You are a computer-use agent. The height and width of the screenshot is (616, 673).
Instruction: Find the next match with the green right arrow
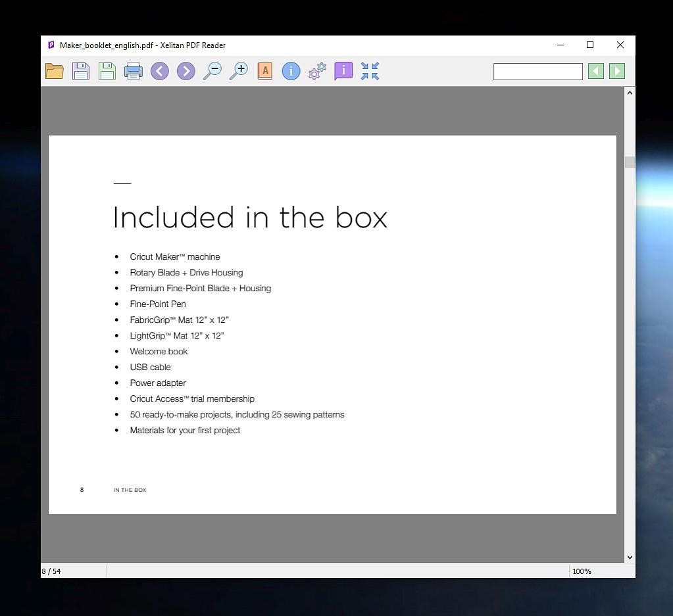click(617, 71)
